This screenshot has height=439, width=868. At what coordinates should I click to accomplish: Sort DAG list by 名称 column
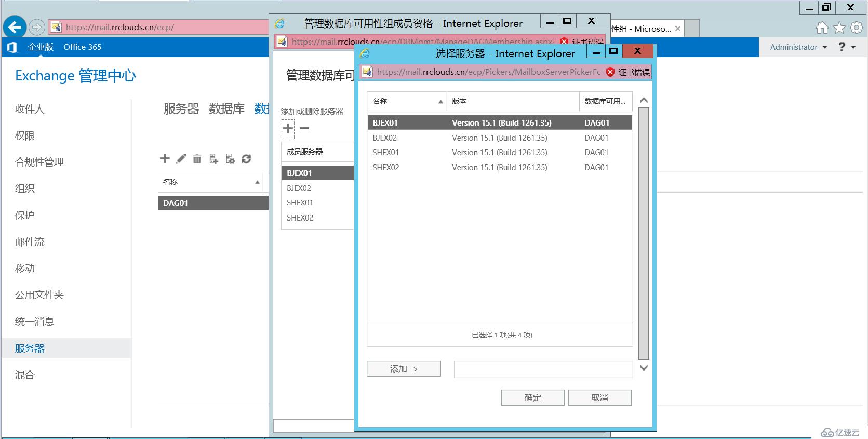click(x=210, y=182)
